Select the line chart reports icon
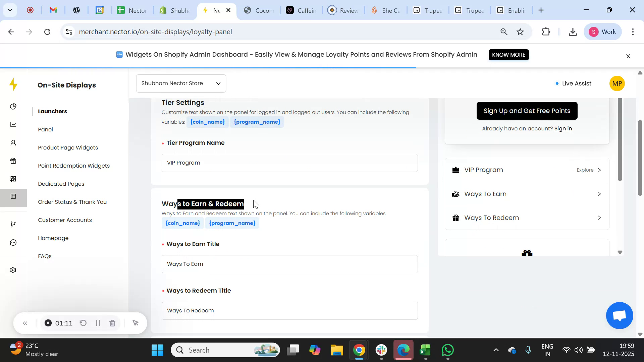 [x=13, y=124]
